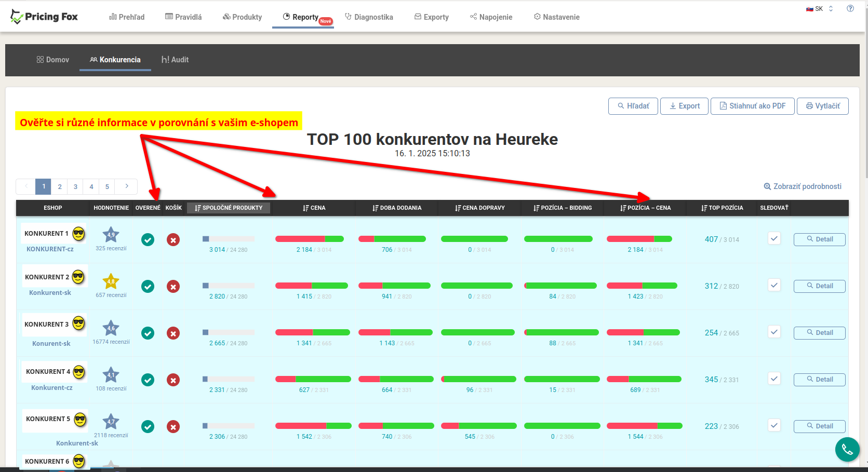The width and height of the screenshot is (868, 472).
Task: Click the rating star of KONKURENT 5
Action: point(111,422)
